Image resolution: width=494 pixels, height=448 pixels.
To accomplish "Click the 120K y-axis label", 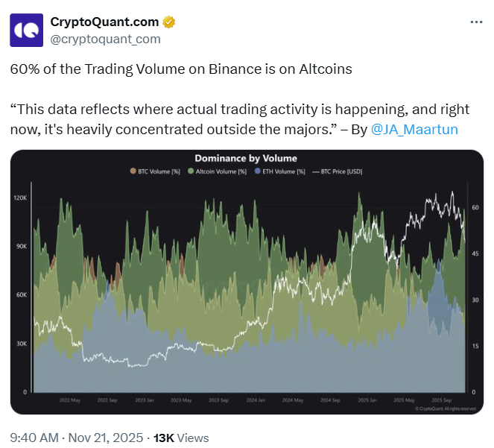I will pyautogui.click(x=20, y=198).
